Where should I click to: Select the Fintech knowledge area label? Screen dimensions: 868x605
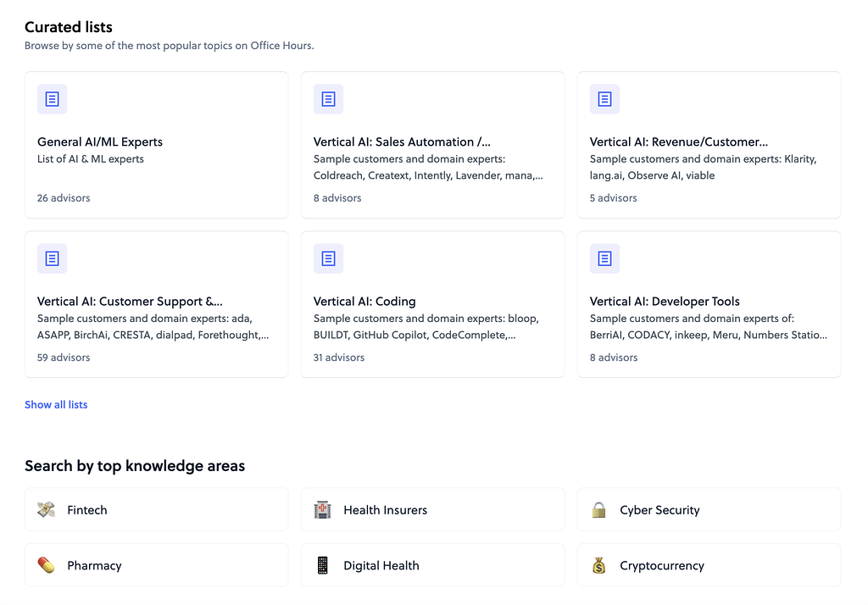coord(87,510)
